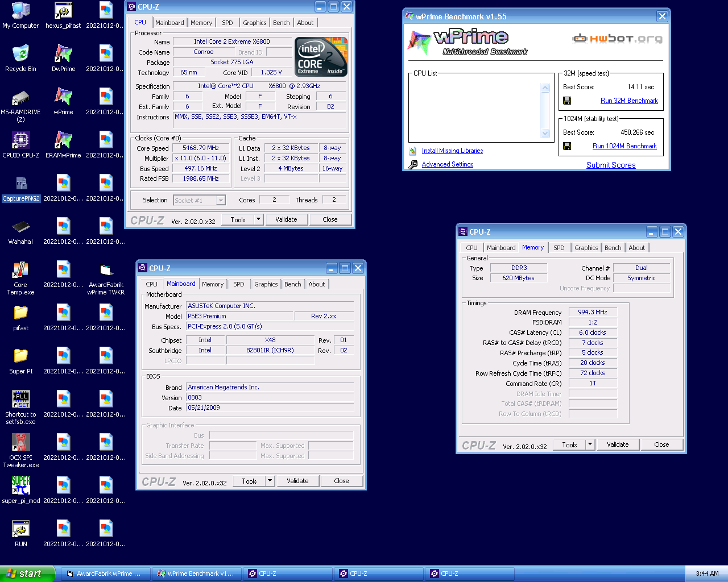Click Run 32M Benchmark link
Screen dimensions: 728x582
(629, 101)
